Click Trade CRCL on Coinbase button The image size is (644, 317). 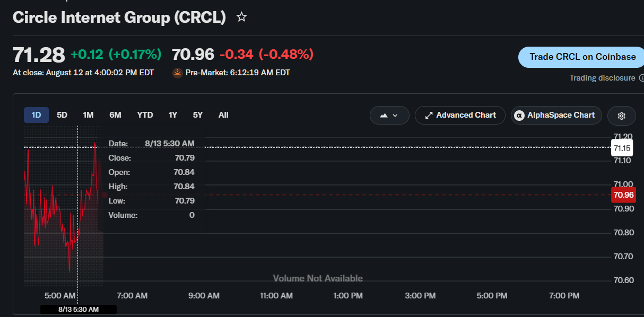tap(582, 57)
